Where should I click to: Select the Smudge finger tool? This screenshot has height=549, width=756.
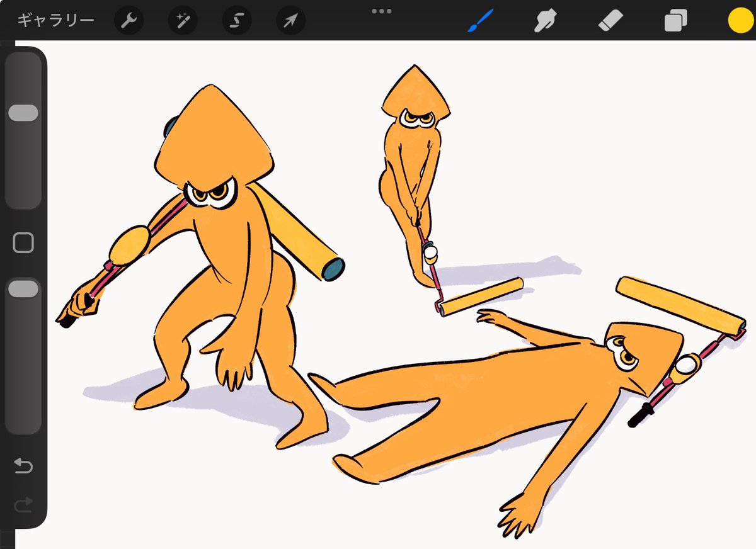[x=544, y=21]
